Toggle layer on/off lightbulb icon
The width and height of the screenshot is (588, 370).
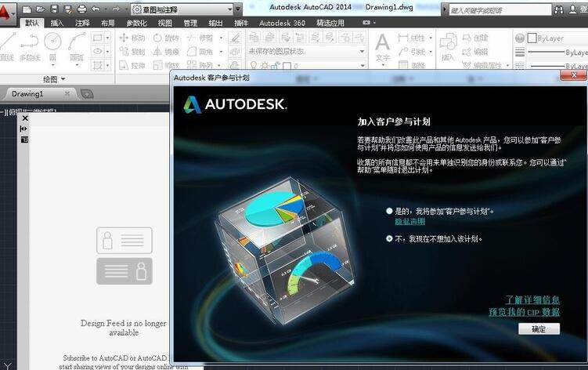click(254, 66)
